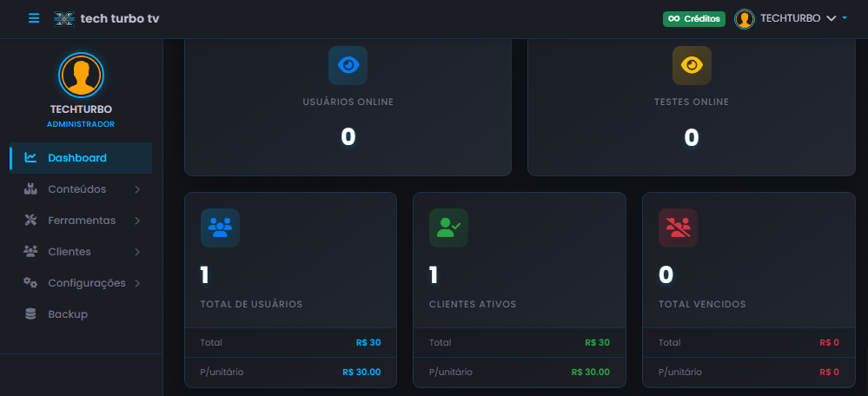Click the Configurações gears icon
The image size is (868, 396).
tap(30, 282)
